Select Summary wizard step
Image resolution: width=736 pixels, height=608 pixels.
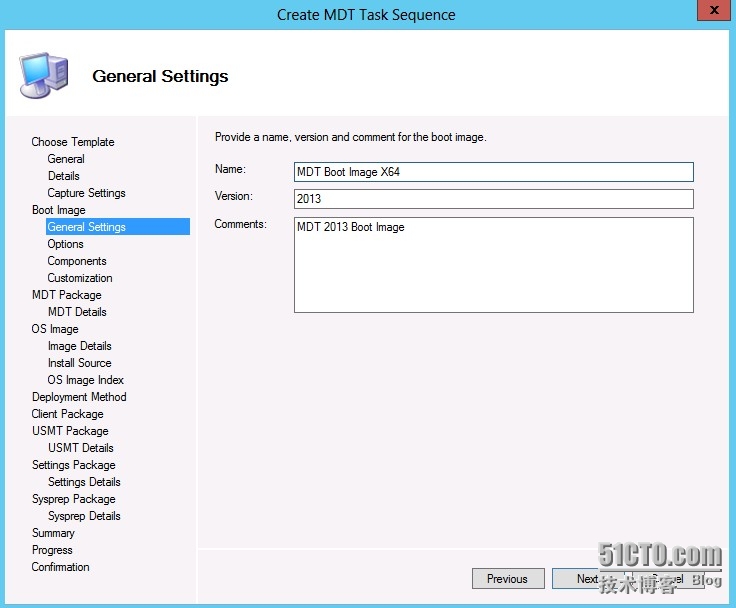(x=53, y=533)
